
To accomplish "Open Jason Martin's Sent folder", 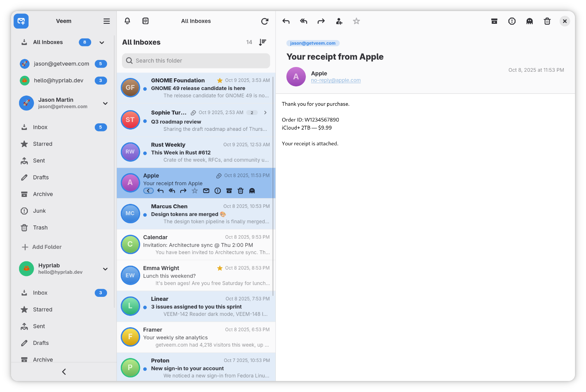I will click(64, 161).
